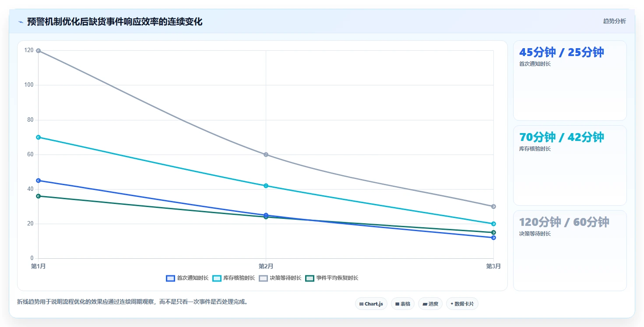Click the 库存核验时长 point at 第2月
The width and height of the screenshot is (644, 327).
tap(266, 186)
